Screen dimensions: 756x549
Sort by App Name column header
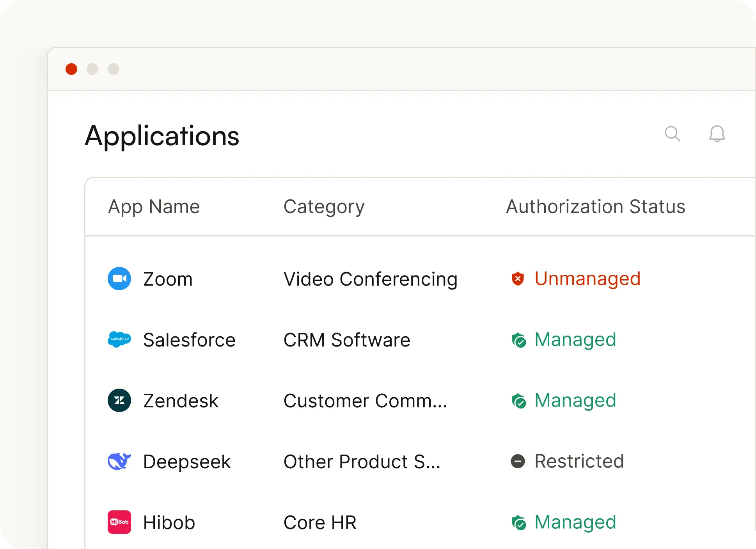[154, 206]
